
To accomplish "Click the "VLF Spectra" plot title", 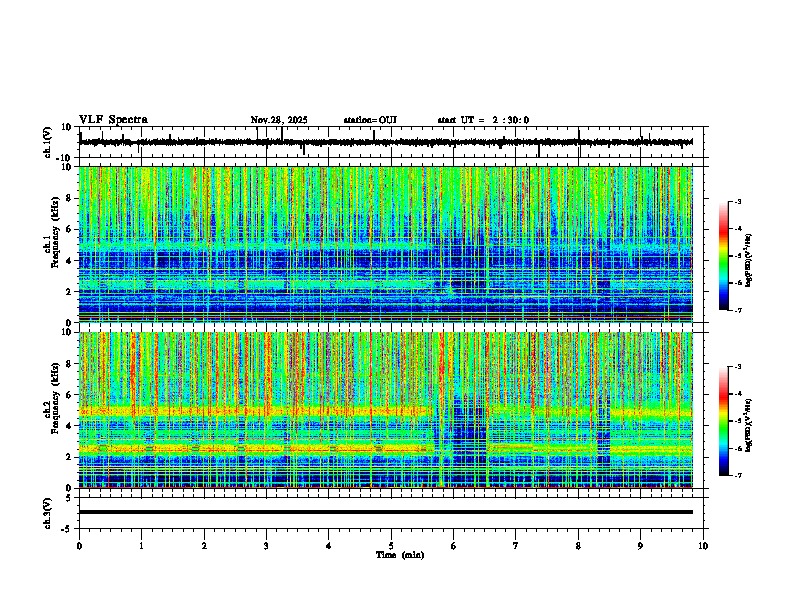I will [113, 120].
